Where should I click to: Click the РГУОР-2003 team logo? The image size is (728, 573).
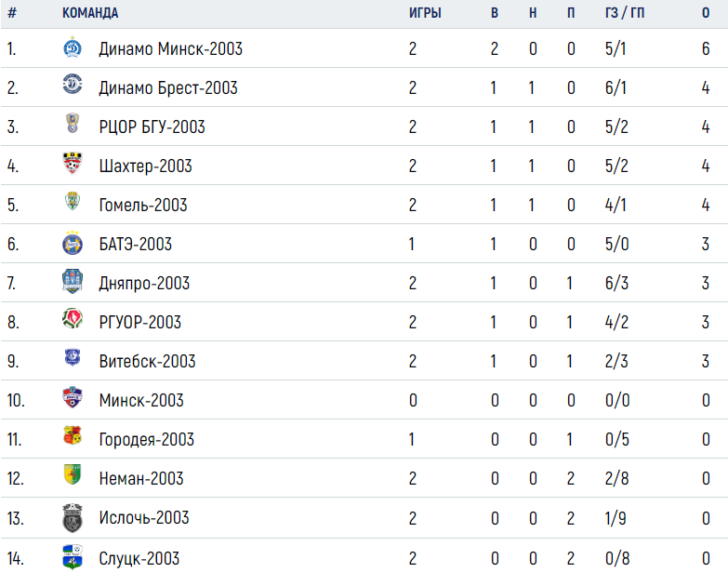pyautogui.click(x=73, y=318)
